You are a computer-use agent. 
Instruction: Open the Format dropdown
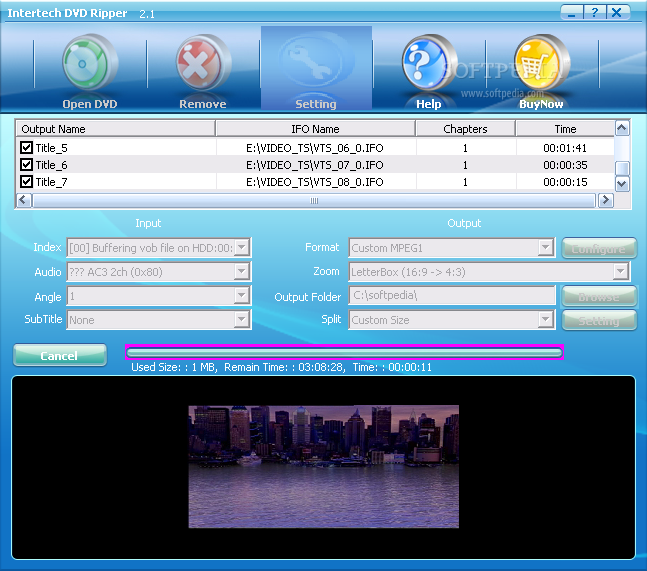[545, 248]
